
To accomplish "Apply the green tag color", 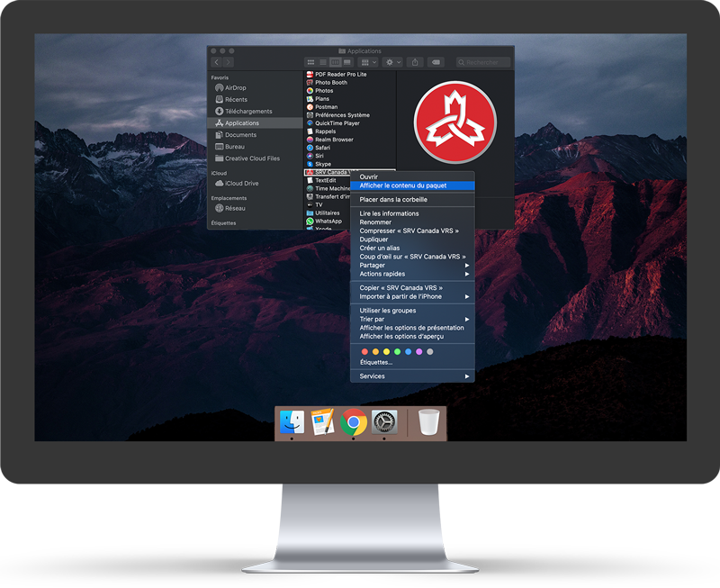I will (397, 352).
